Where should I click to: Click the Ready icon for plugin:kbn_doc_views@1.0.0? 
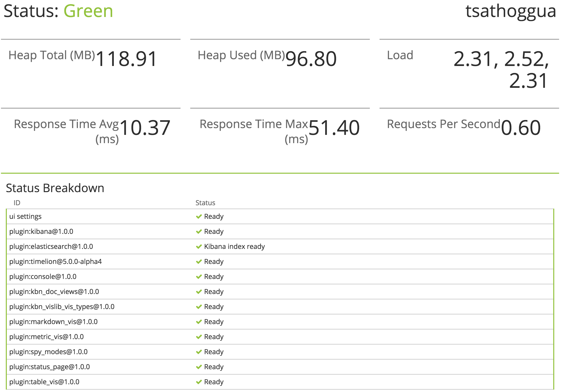click(199, 292)
